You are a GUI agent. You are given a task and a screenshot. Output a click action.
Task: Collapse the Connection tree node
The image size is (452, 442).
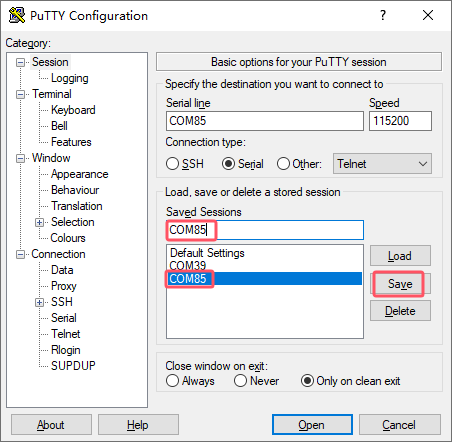[x=21, y=254]
